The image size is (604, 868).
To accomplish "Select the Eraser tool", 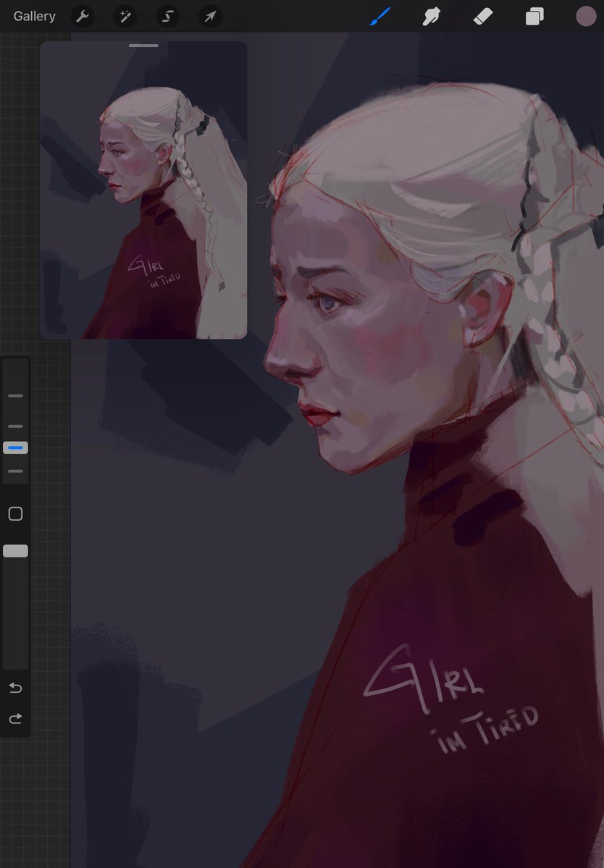I will 483,17.
